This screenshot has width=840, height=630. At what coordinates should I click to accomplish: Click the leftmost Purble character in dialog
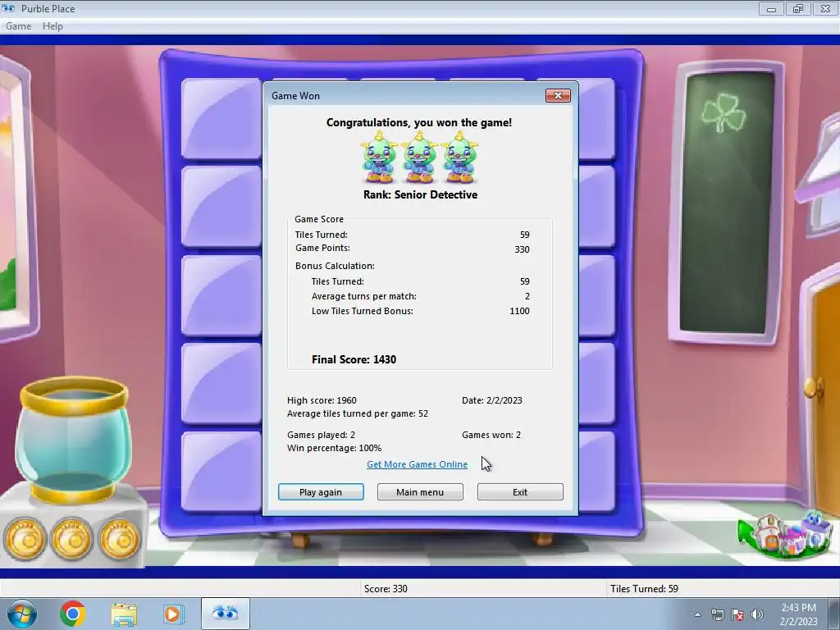pos(379,157)
